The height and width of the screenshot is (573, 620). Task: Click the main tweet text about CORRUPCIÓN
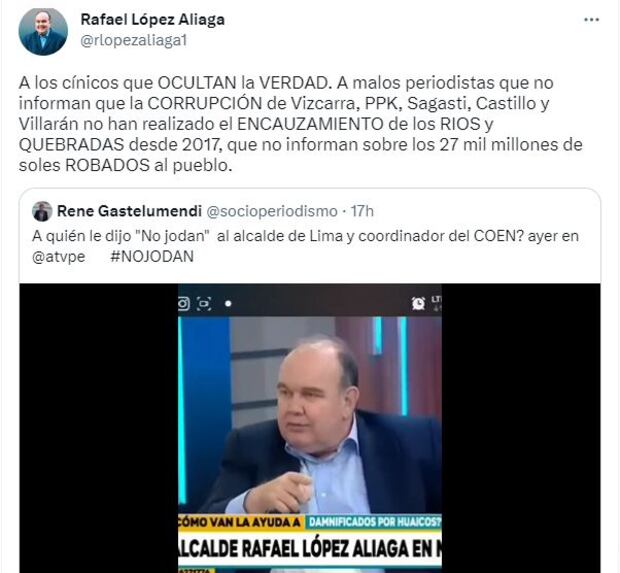pos(301,124)
